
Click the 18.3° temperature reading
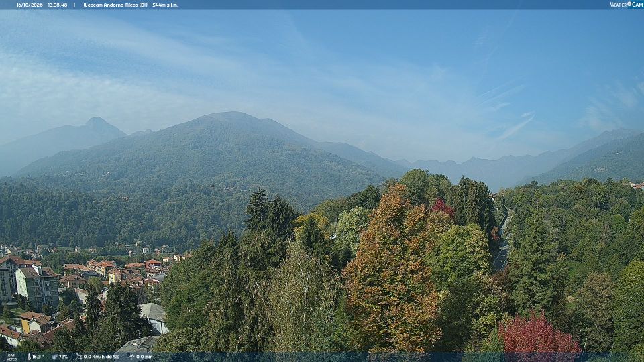coord(38,357)
